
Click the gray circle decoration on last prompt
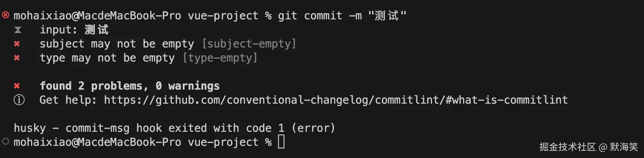[5, 142]
